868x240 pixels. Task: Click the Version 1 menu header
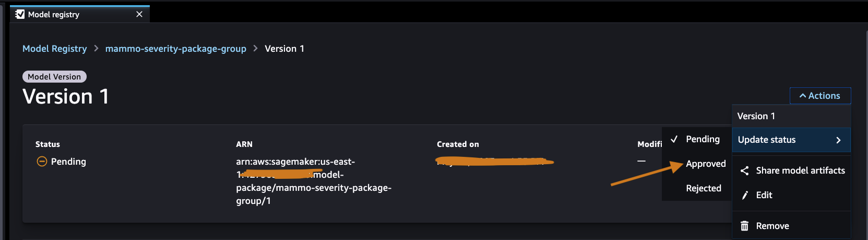click(x=756, y=116)
